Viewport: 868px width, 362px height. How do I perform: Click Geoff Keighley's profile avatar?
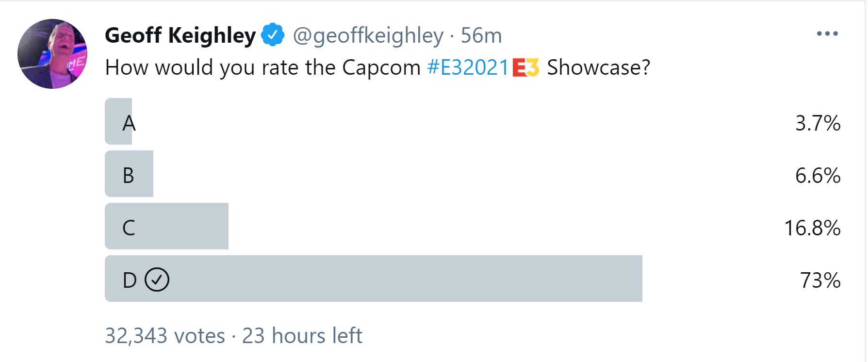pos(52,54)
